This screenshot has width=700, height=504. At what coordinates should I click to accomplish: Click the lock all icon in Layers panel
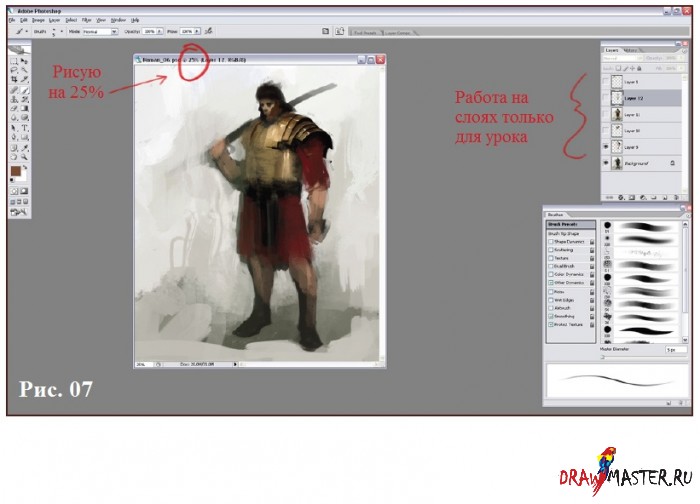639,68
